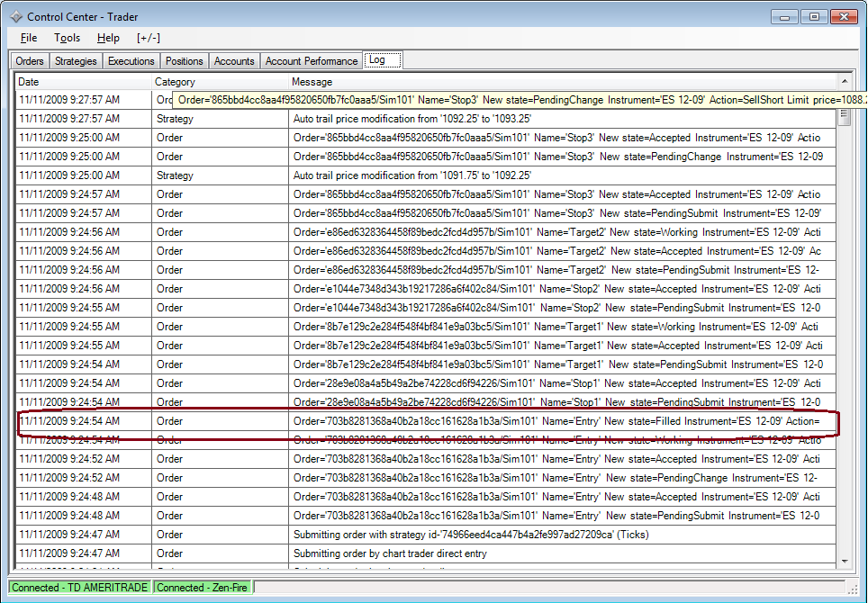This screenshot has width=868, height=603.
Task: Click the Control Center app icon in title bar
Action: [x=16, y=16]
